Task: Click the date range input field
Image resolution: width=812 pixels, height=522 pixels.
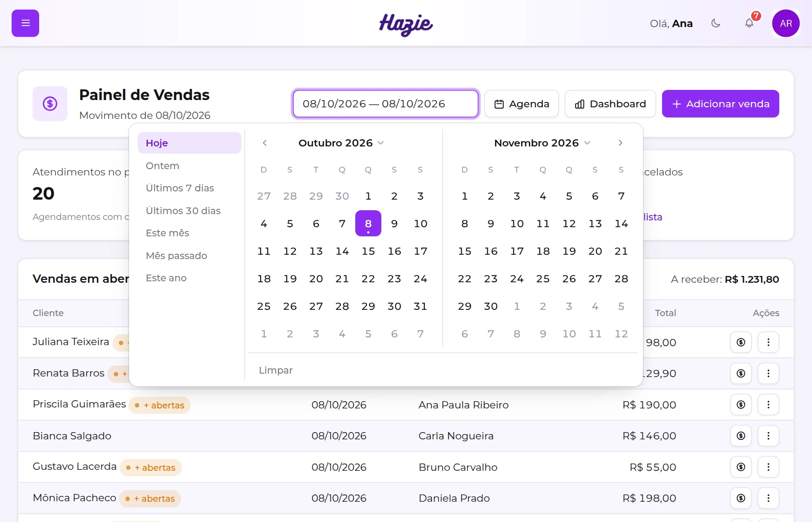Action: pyautogui.click(x=386, y=104)
